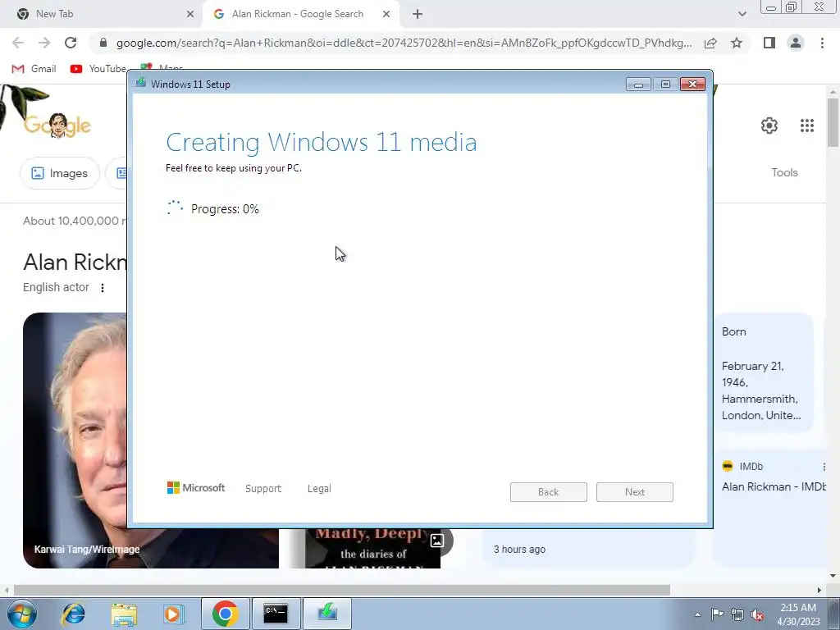
Task: Open Google search Tools
Action: (784, 172)
